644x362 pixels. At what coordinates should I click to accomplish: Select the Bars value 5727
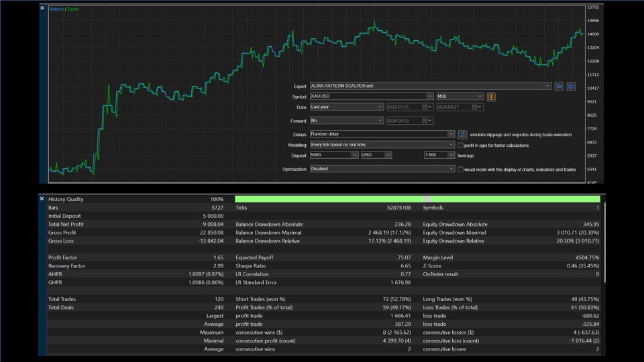click(217, 208)
